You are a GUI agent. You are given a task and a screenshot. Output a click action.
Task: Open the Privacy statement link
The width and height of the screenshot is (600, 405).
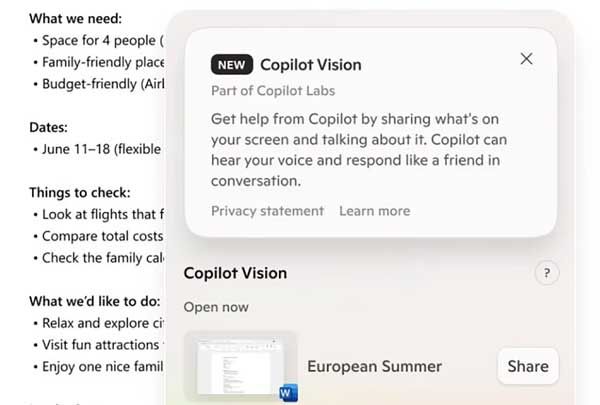click(267, 211)
